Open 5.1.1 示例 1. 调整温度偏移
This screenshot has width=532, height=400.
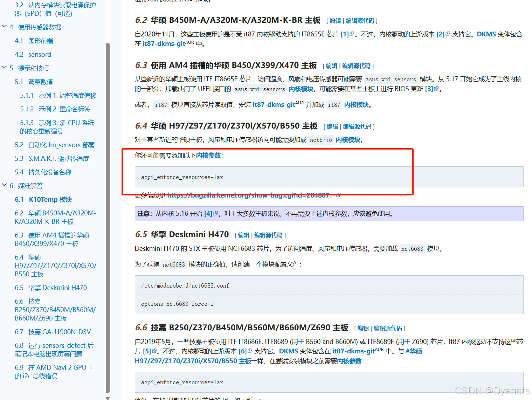[58, 96]
